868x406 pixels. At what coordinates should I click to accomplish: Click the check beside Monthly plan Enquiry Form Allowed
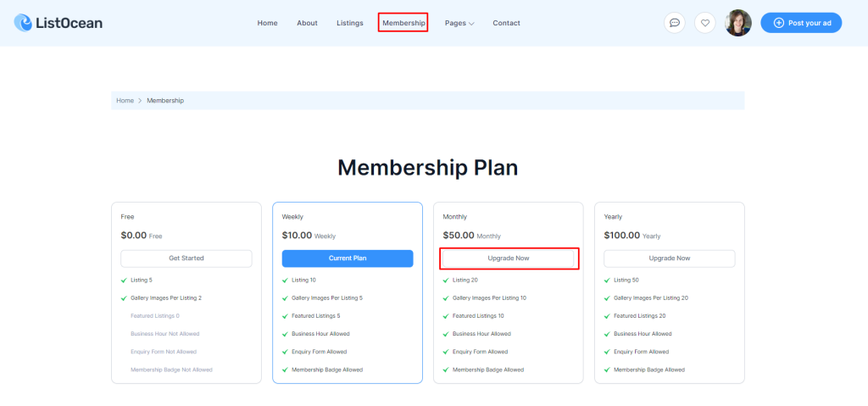point(446,352)
